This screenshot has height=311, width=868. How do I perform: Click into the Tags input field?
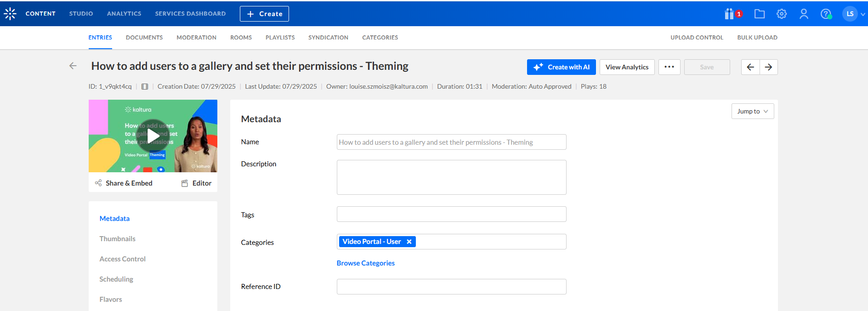(451, 214)
